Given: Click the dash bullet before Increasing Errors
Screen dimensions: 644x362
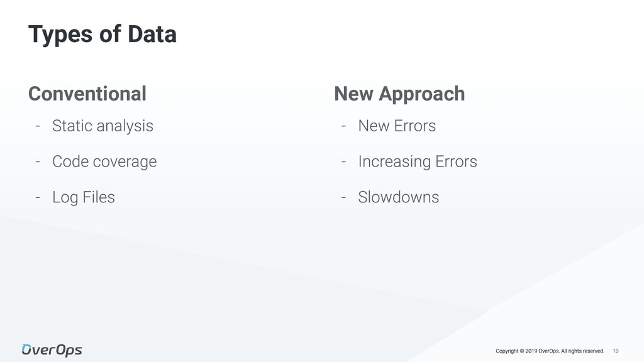Looking at the screenshot, I should pyautogui.click(x=344, y=162).
